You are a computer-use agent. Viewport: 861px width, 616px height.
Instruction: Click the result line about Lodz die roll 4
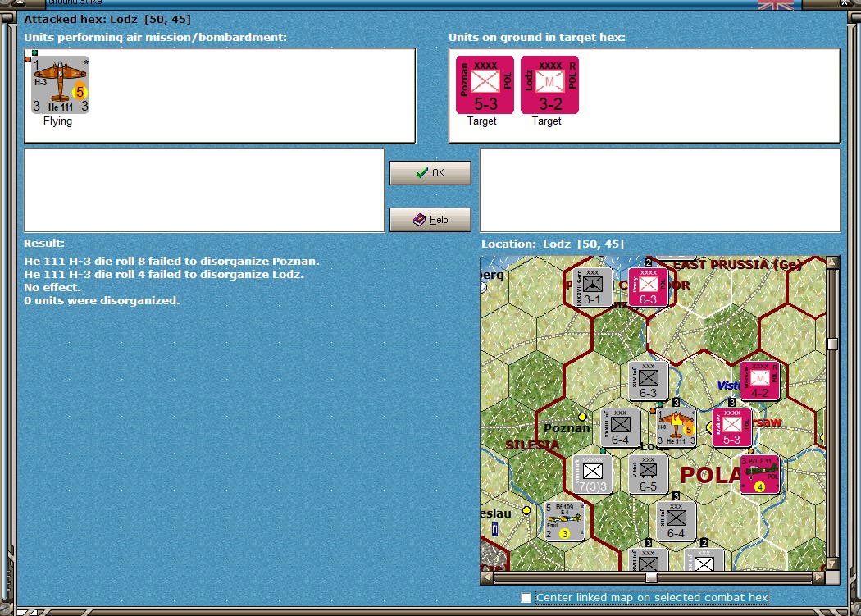[164, 274]
